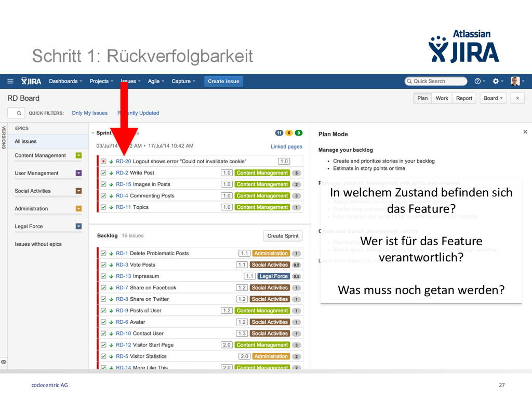Click the Create issue button

click(223, 82)
